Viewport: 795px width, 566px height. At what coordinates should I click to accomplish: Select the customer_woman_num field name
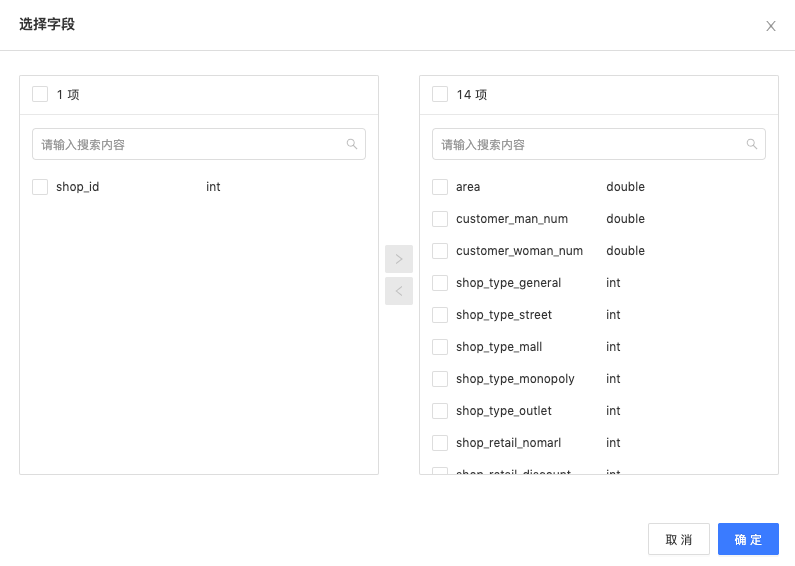point(520,251)
